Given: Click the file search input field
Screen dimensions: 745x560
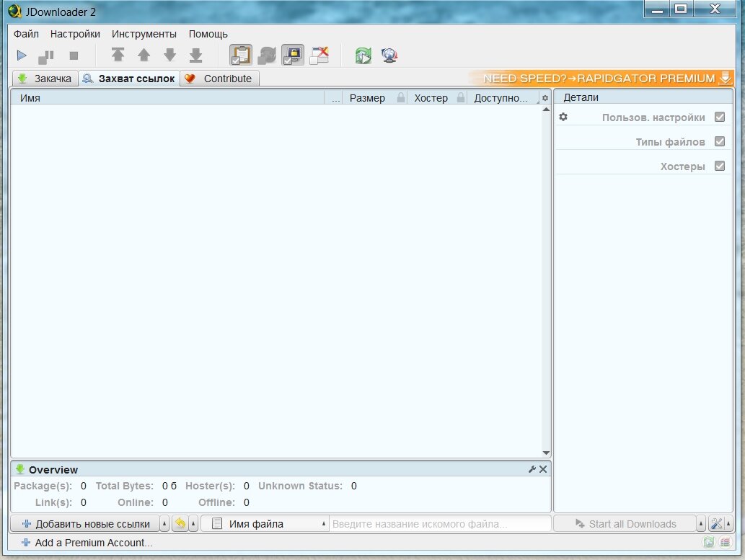Looking at the screenshot, I should coord(440,524).
